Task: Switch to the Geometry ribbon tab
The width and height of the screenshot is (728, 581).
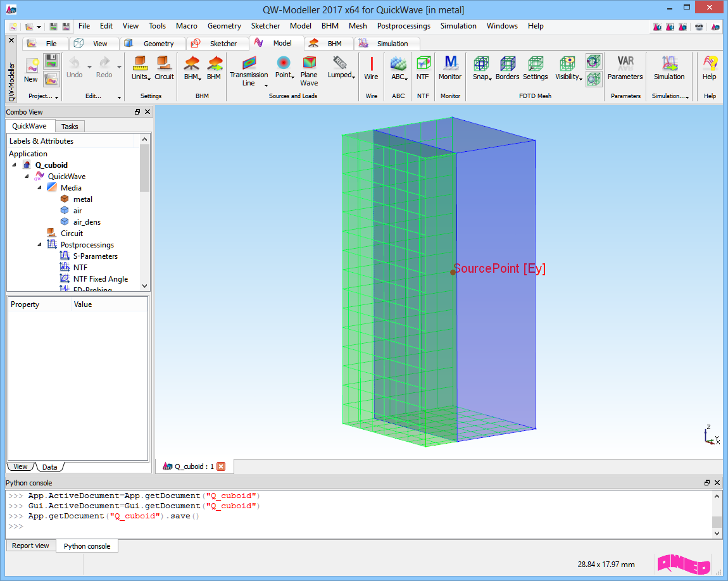Action: click(x=152, y=44)
